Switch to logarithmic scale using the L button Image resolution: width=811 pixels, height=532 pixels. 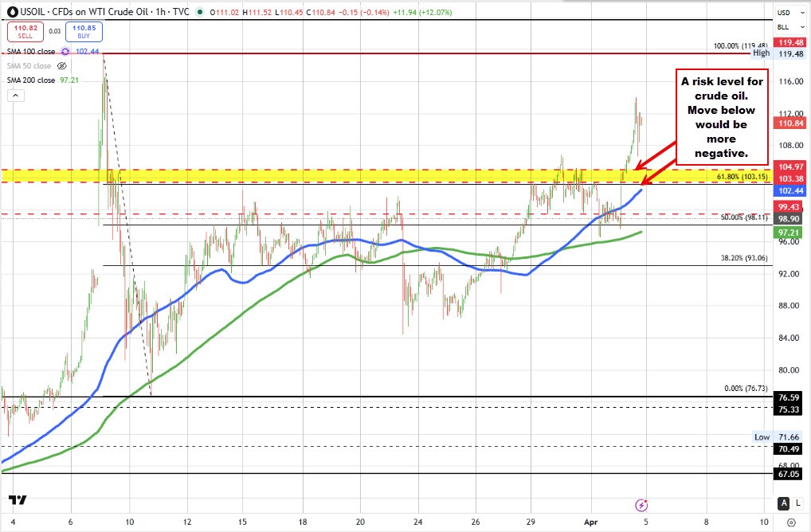[797, 503]
